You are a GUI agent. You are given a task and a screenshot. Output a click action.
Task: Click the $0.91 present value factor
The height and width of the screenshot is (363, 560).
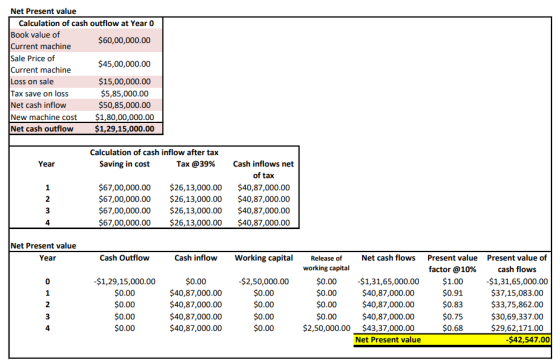pos(452,293)
